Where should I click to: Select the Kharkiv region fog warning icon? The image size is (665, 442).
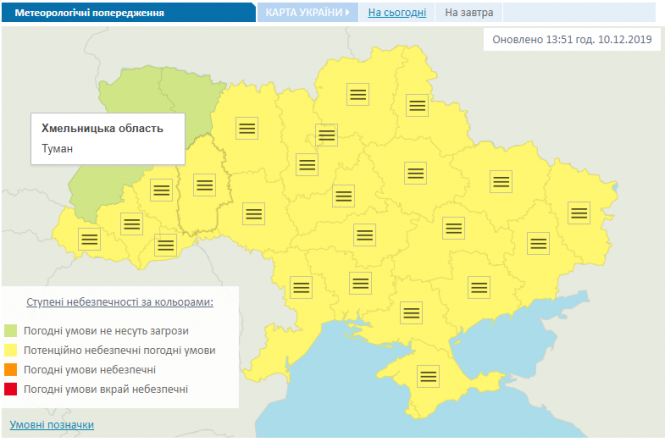pos(501,181)
